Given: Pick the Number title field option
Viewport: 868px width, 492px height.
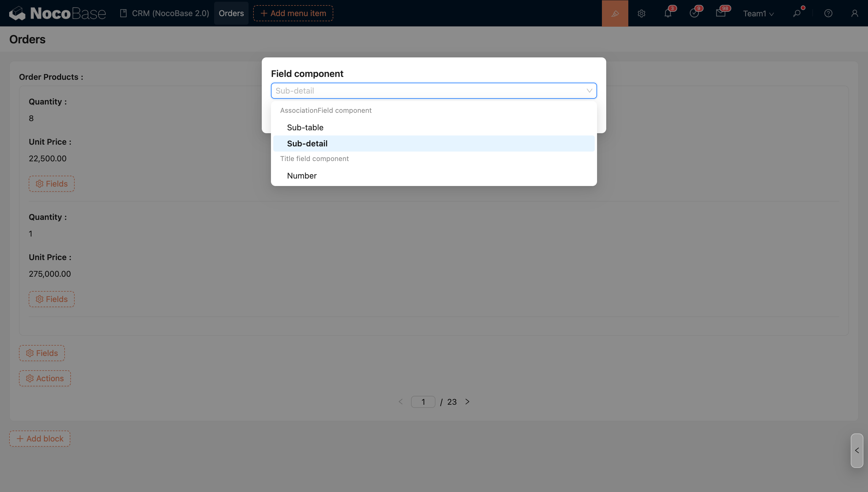Looking at the screenshot, I should pyautogui.click(x=302, y=176).
